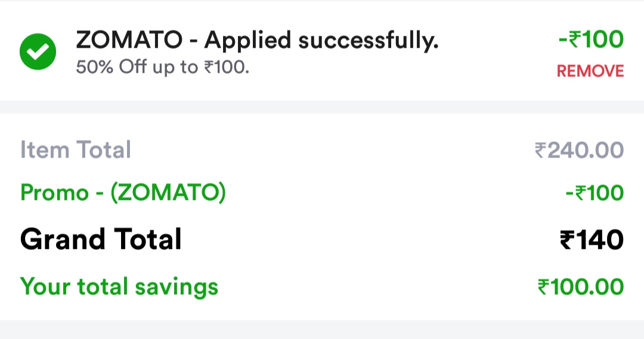Image resolution: width=644 pixels, height=339 pixels.
Task: Tap the gray divider between coupon and bill
Action: click(322, 107)
